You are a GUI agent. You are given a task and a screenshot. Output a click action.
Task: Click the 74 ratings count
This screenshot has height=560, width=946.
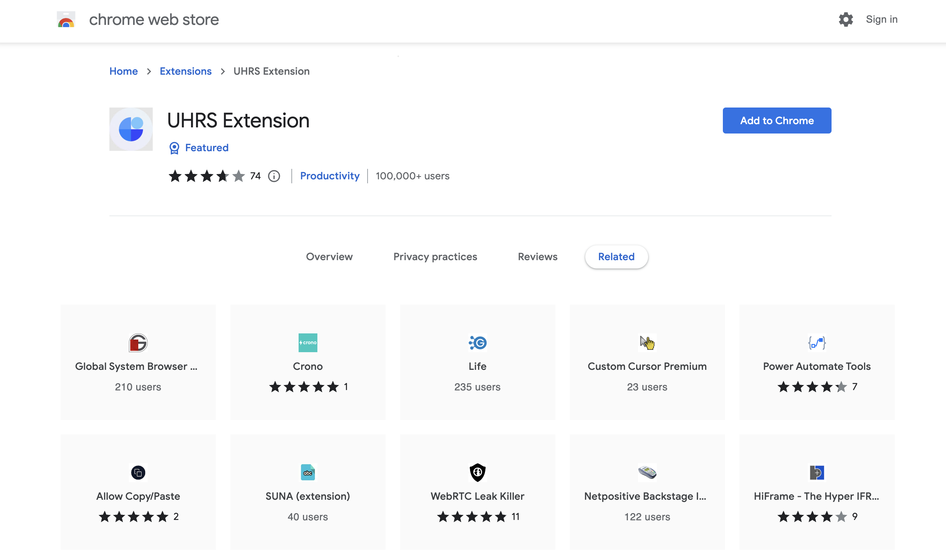256,176
